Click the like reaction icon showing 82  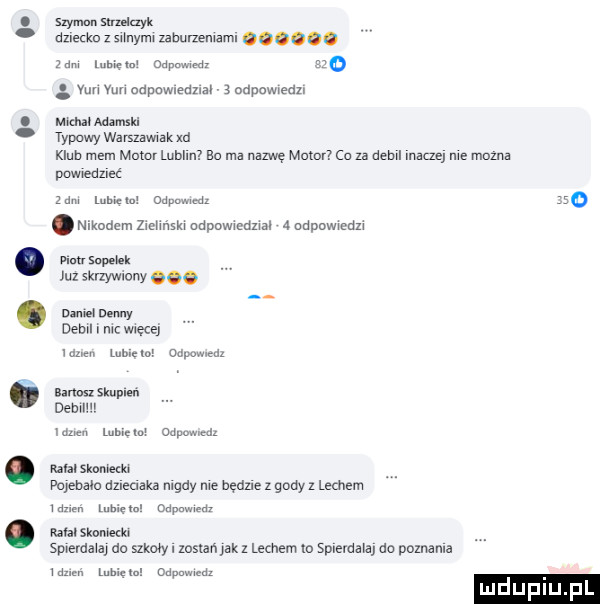tap(337, 64)
